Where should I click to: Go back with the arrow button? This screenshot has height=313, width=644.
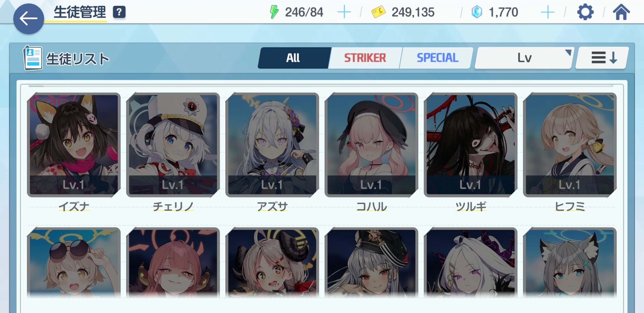28,19
